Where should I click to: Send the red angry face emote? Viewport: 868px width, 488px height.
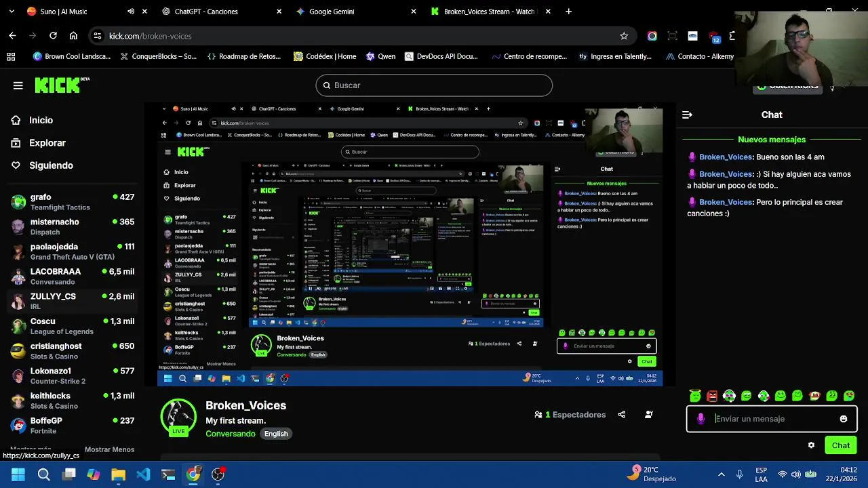712,396
